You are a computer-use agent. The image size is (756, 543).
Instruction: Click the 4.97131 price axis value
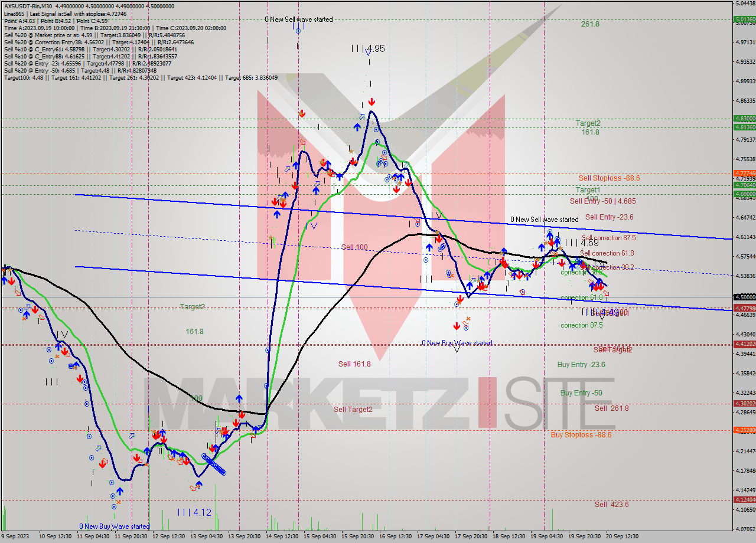[745, 42]
